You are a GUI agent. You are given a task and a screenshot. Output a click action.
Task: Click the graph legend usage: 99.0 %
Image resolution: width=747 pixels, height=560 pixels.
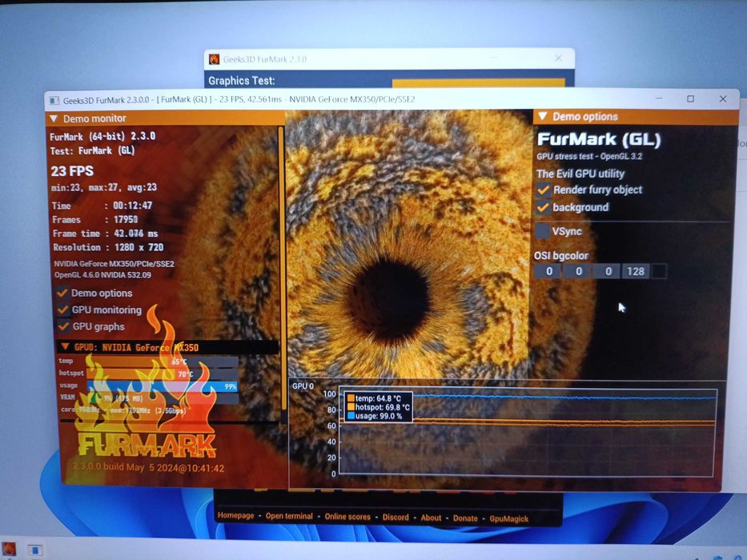point(378,416)
